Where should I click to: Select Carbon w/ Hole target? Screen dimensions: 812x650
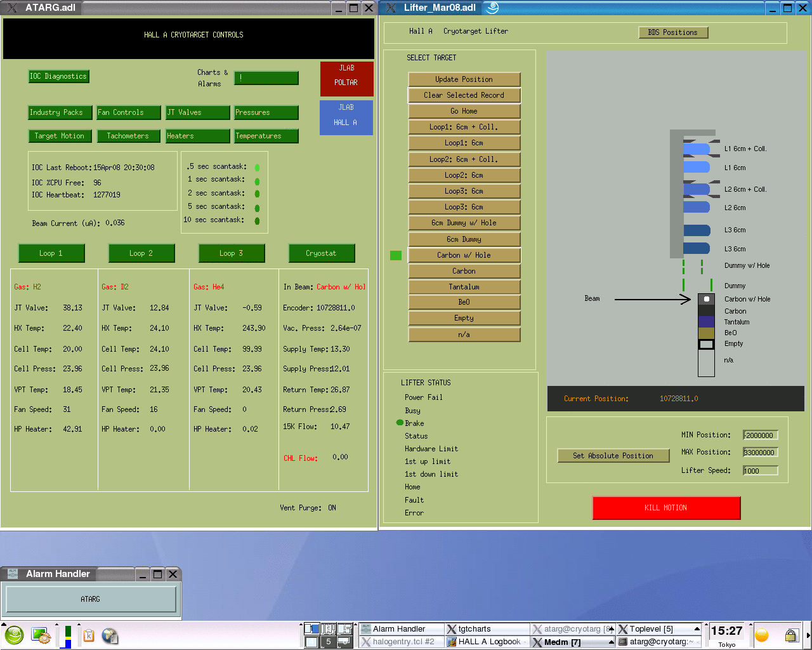[x=464, y=255]
